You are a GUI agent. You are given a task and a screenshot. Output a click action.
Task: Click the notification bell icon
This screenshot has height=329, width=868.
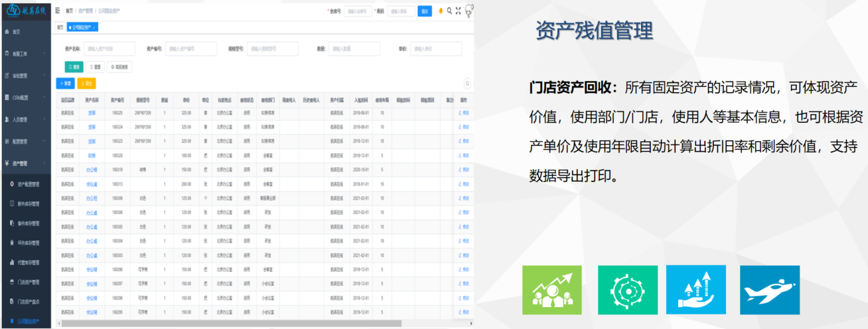(441, 11)
